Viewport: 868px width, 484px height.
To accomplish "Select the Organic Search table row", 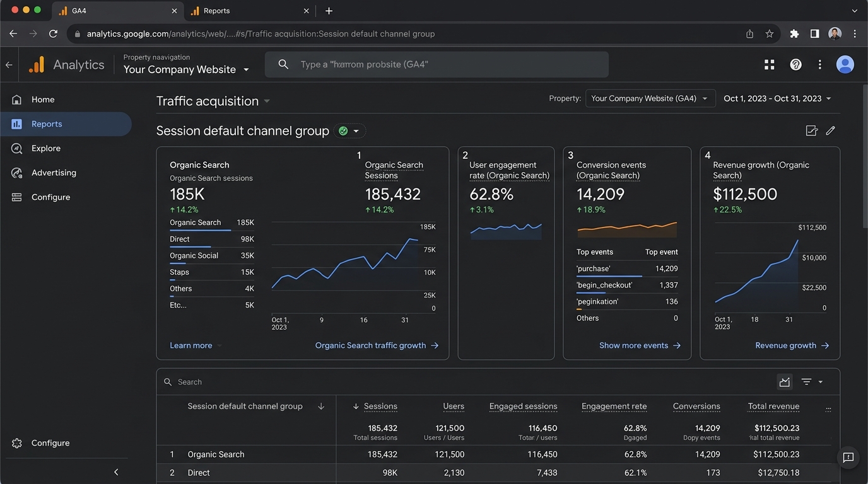I will click(x=498, y=454).
